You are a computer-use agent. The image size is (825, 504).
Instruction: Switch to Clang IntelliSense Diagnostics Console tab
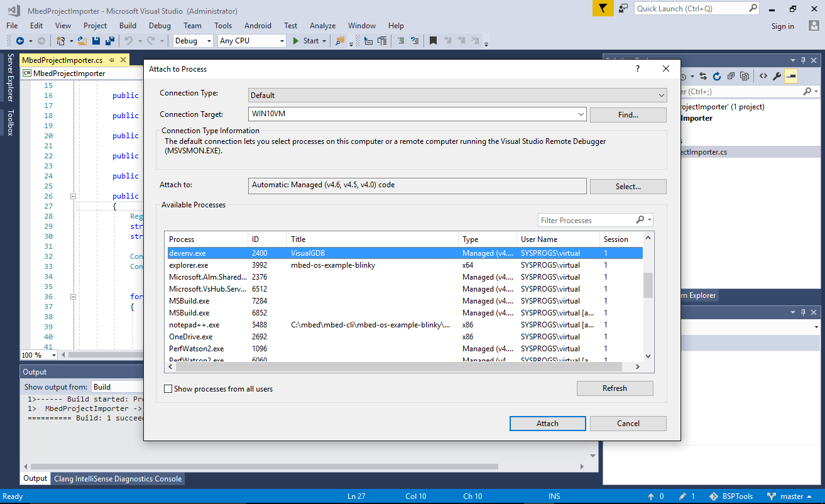tap(118, 479)
